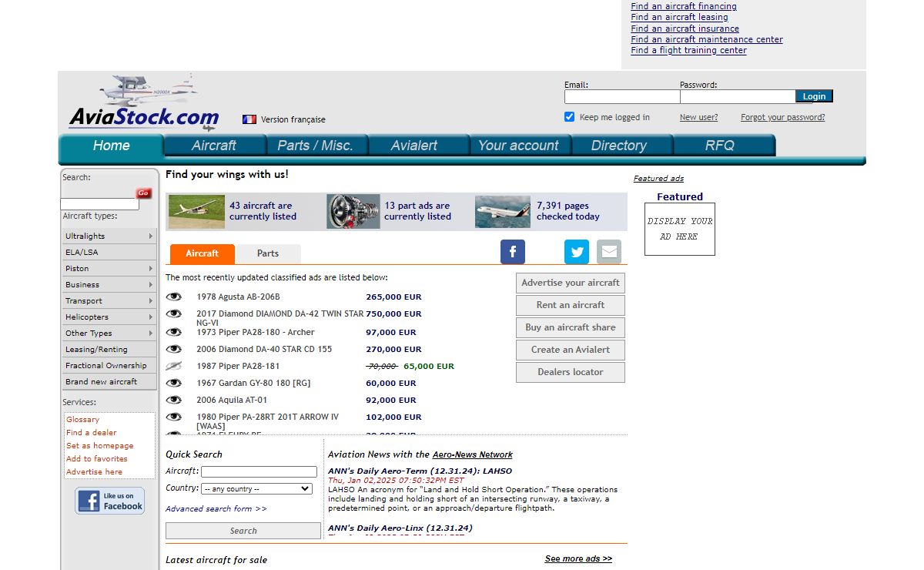924x570 pixels.
Task: Open the Home navigation tab
Action: click(x=112, y=146)
